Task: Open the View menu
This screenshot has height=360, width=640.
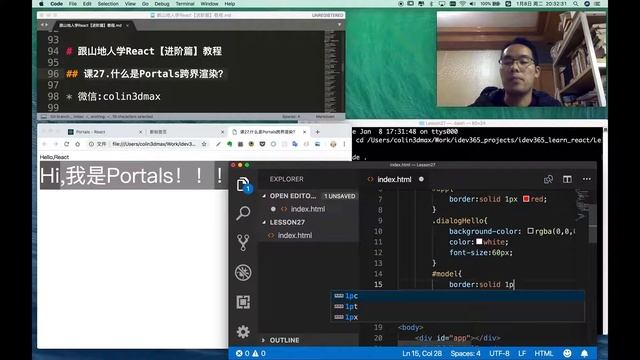Action: (130, 4)
